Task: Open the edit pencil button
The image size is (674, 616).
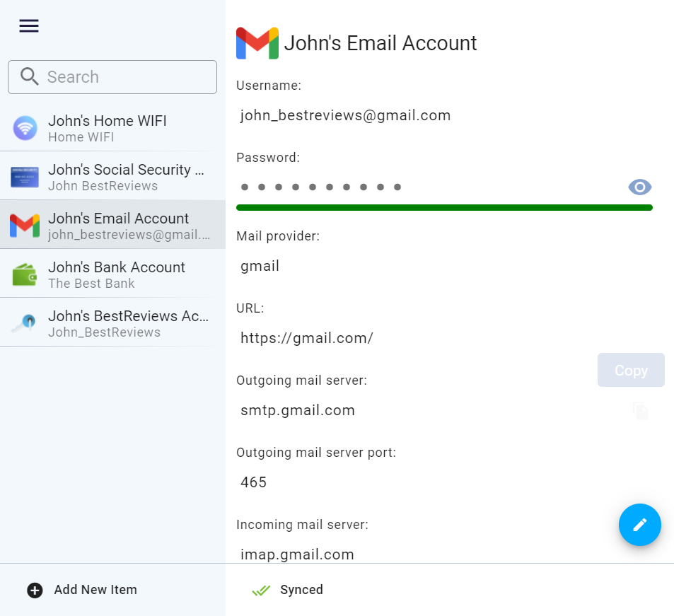Action: pos(639,525)
